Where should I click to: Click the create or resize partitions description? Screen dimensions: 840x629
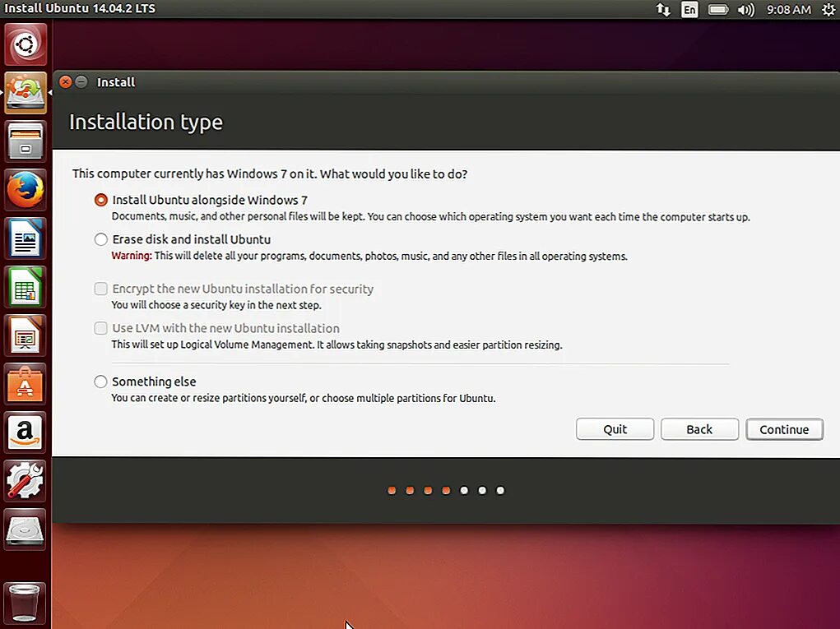point(304,398)
